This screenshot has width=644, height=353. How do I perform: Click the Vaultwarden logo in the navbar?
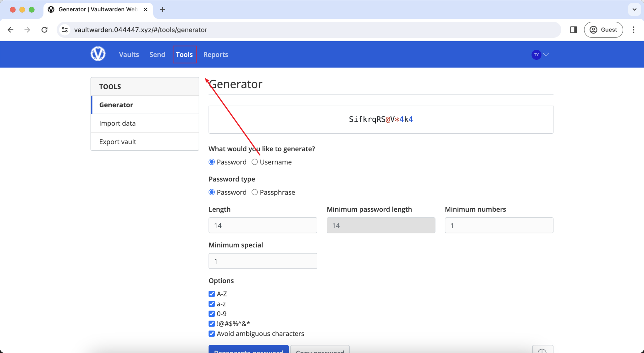pos(97,54)
